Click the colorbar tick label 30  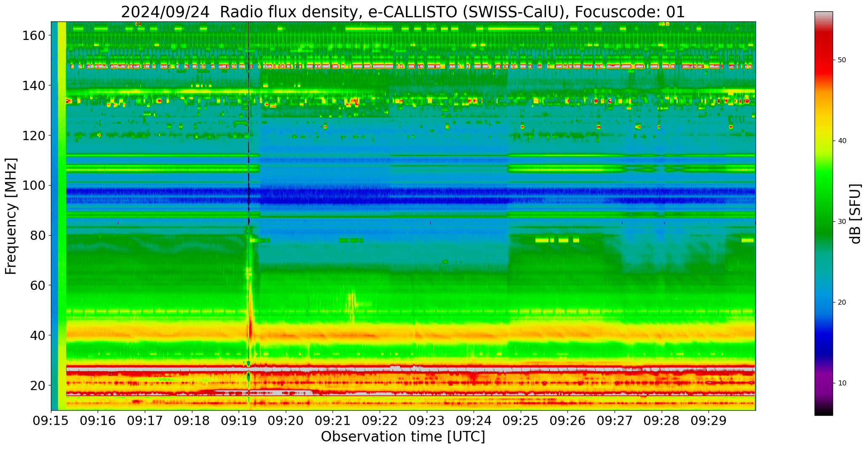842,221
